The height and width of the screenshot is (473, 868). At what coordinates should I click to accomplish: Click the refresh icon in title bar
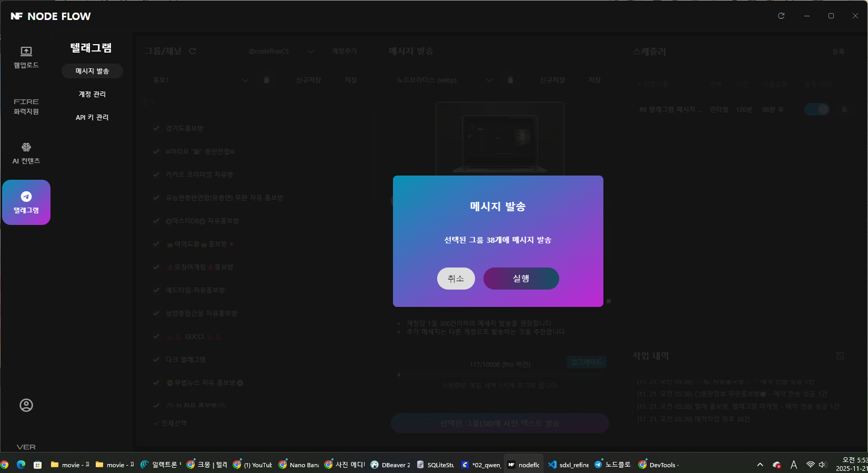coord(781,16)
